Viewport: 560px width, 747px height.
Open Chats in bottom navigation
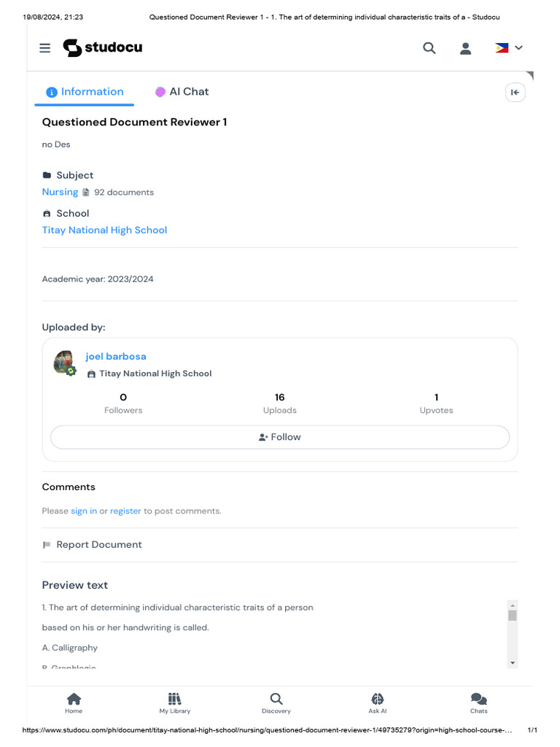point(478,703)
